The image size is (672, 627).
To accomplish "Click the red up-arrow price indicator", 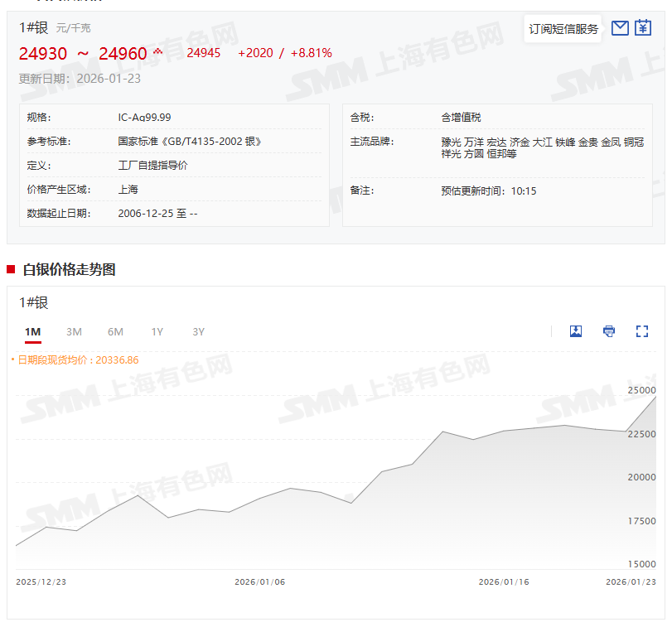I will (x=157, y=53).
